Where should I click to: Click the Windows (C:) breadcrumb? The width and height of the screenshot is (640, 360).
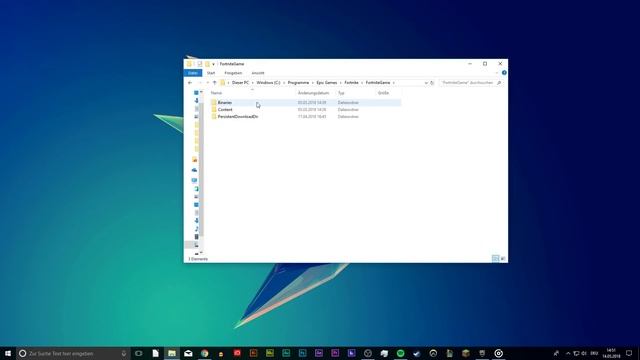(268, 83)
